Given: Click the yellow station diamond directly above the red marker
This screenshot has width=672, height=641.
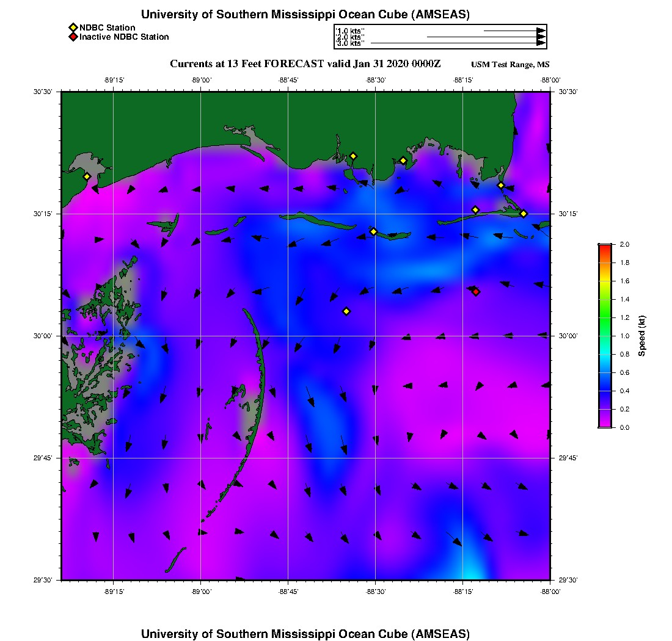Looking at the screenshot, I should tap(475, 210).
